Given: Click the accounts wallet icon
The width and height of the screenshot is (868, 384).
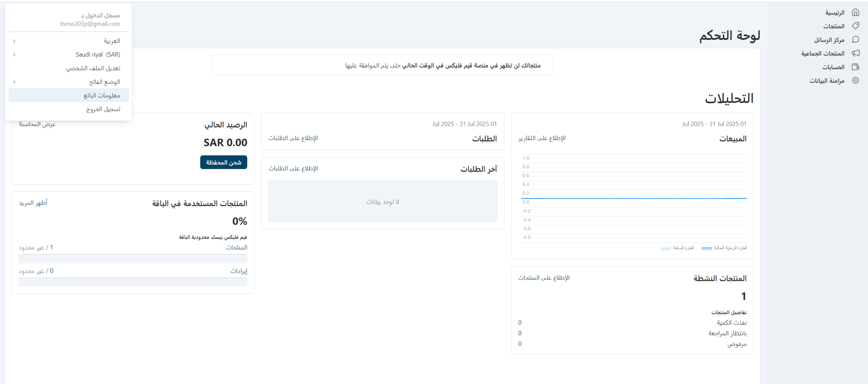Looking at the screenshot, I should 855,67.
